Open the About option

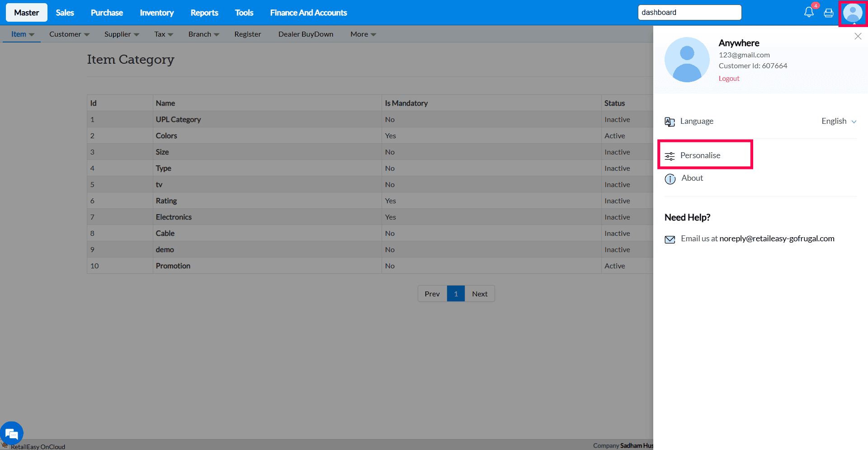(692, 178)
